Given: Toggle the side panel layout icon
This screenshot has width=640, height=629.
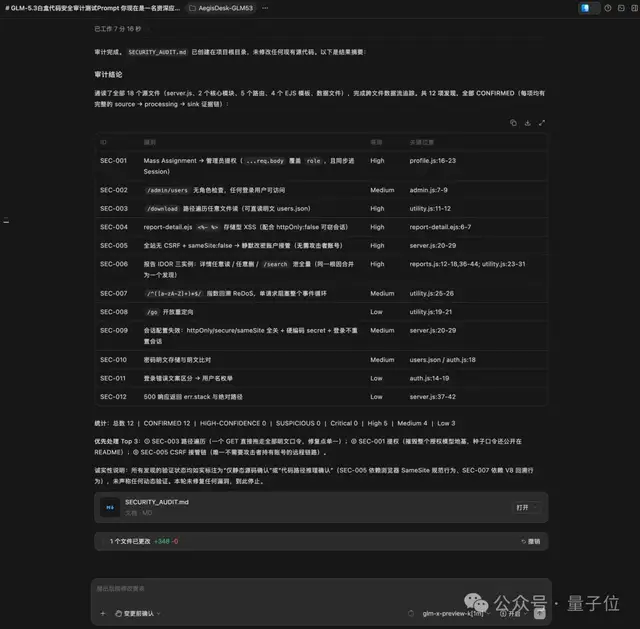Looking at the screenshot, I should click(x=634, y=8).
